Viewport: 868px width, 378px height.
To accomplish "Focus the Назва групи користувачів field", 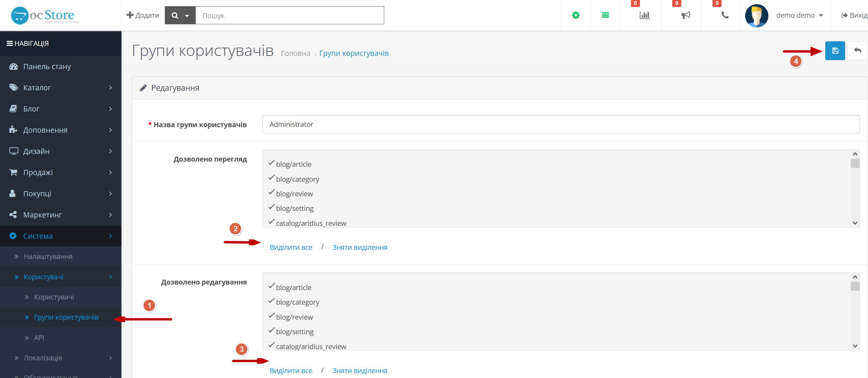I will click(561, 124).
